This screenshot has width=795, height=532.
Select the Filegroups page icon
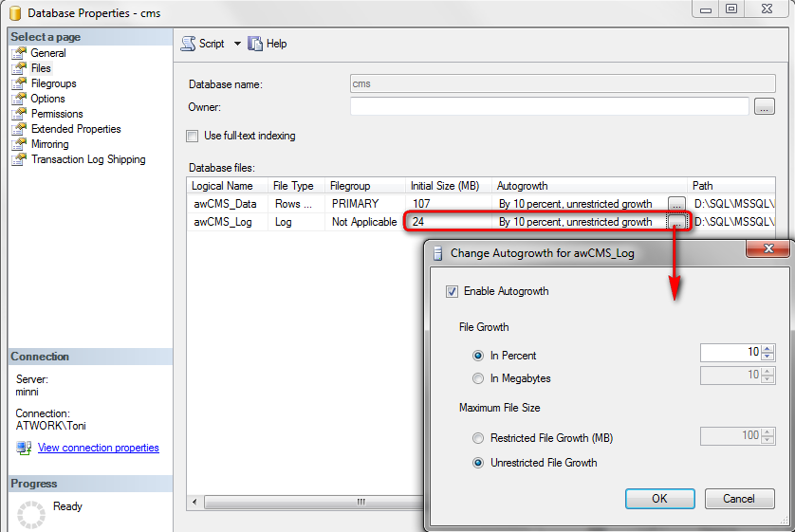18,83
